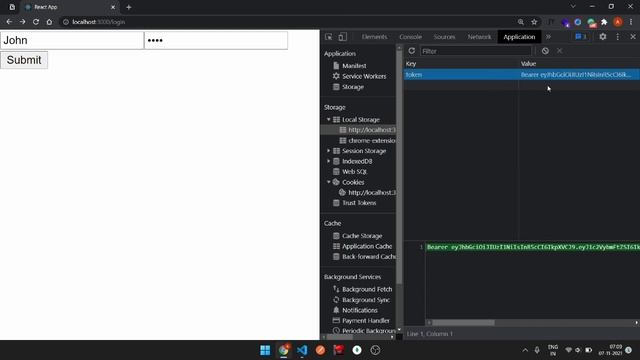Click the Submit button
640x360 pixels.
(24, 60)
